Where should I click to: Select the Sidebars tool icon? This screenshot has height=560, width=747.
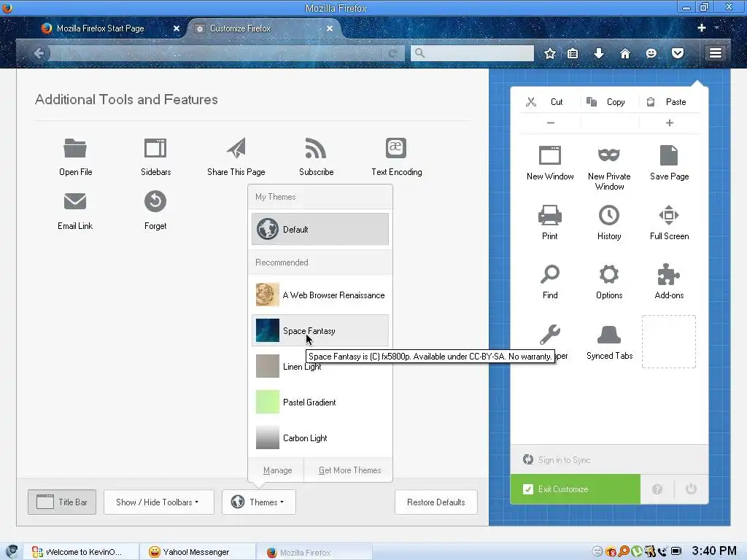[155, 148]
